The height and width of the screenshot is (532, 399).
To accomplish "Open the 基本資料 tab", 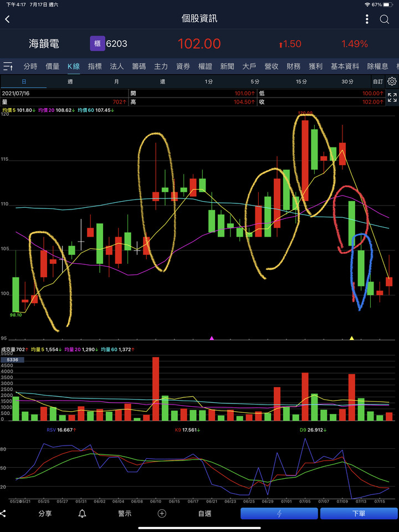I will pyautogui.click(x=345, y=66).
